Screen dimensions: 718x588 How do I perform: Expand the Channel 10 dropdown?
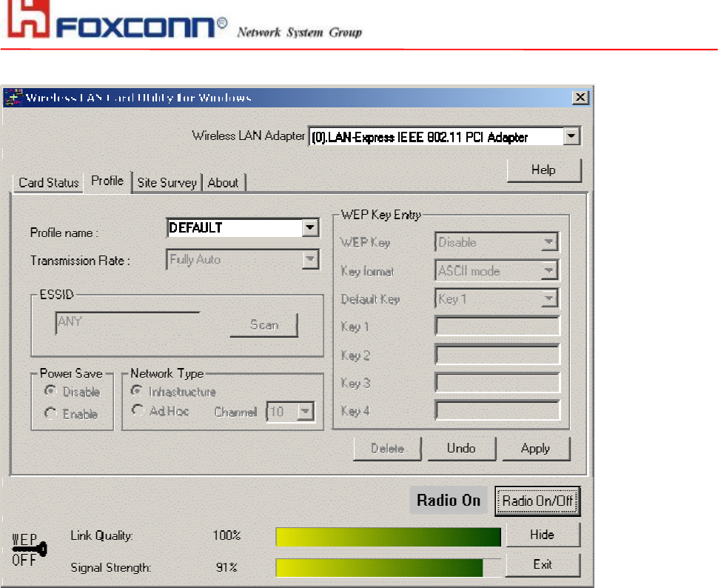[305, 412]
